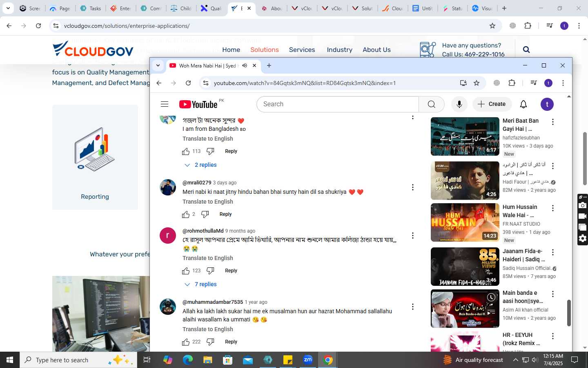Viewport: 588px width, 368px height.
Task: Click the Windows taskbar search box
Action: click(x=78, y=360)
